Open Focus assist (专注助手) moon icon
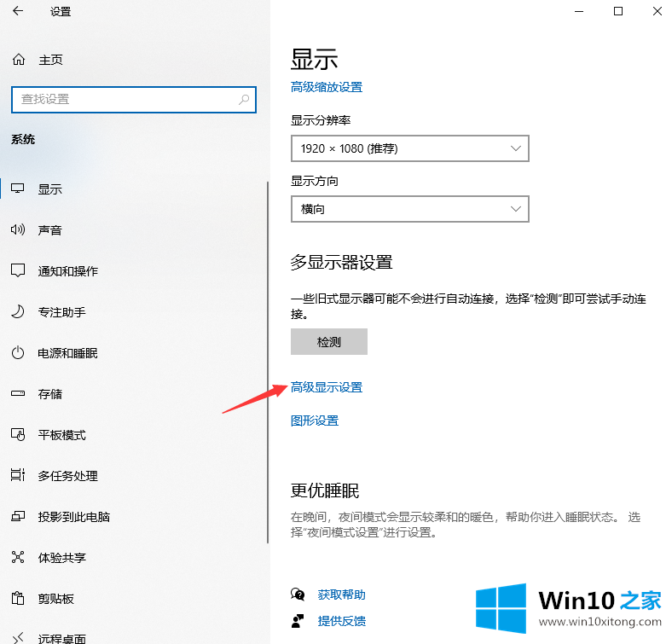Image resolution: width=672 pixels, height=644 pixels. pyautogui.click(x=18, y=312)
